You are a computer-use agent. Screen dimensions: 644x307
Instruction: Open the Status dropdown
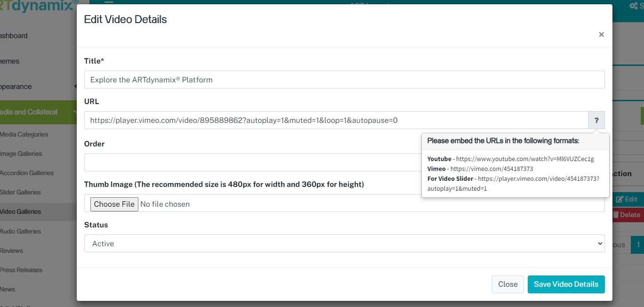click(344, 243)
